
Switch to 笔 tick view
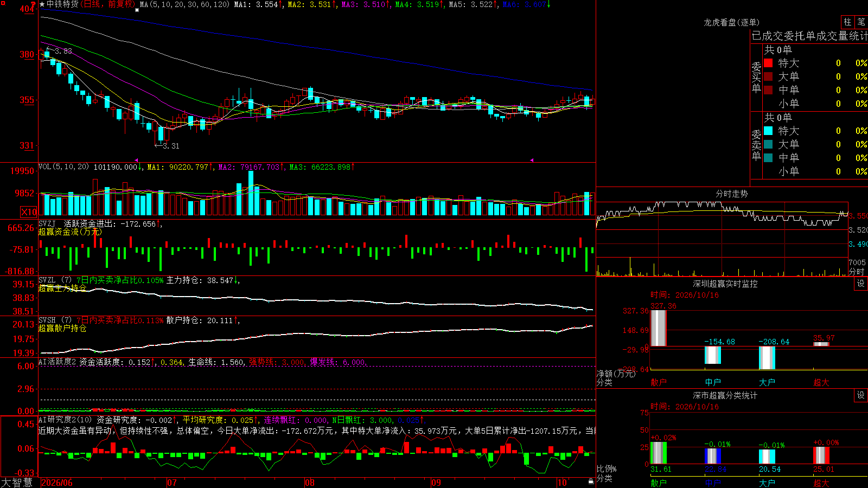(861, 22)
